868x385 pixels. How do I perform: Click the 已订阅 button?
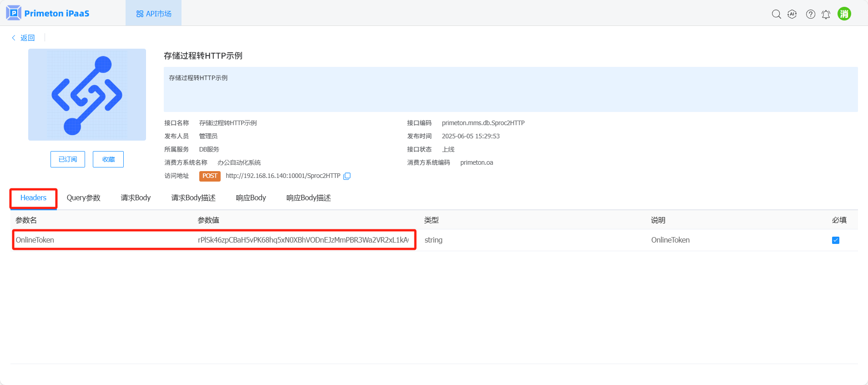click(x=68, y=159)
